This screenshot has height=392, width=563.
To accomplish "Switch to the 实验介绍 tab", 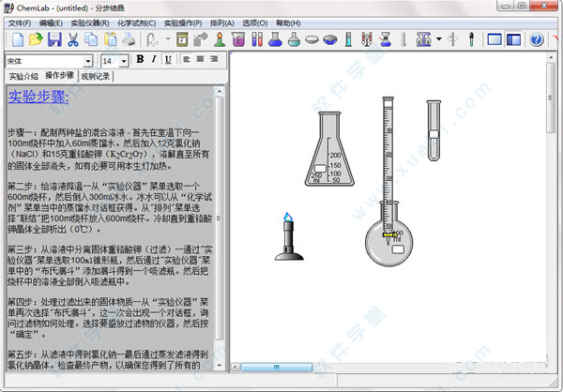I will point(23,77).
